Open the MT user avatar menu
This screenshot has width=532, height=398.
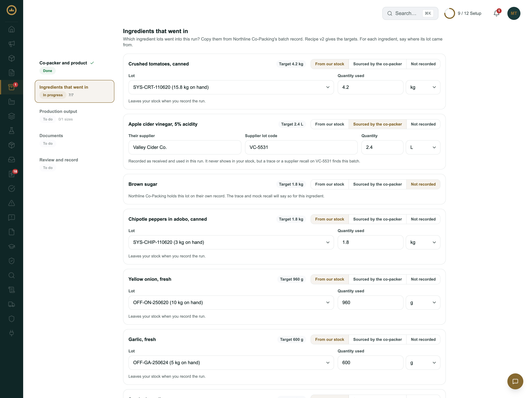(x=514, y=13)
